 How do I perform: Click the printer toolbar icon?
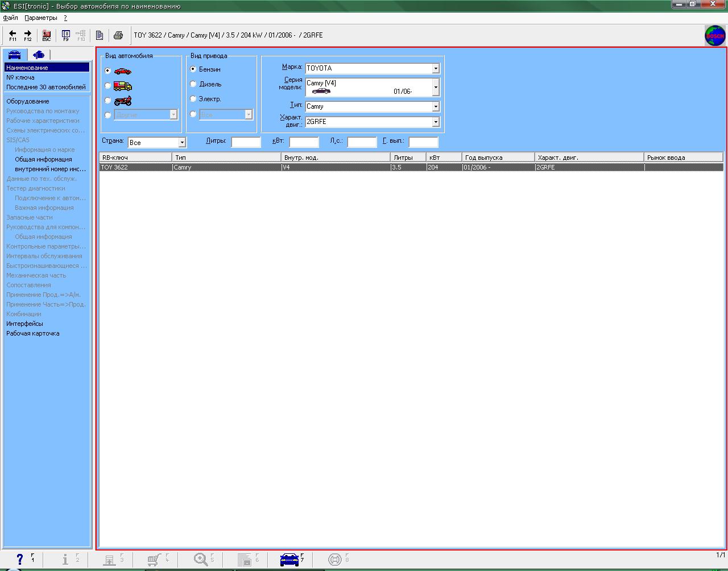pyautogui.click(x=118, y=35)
